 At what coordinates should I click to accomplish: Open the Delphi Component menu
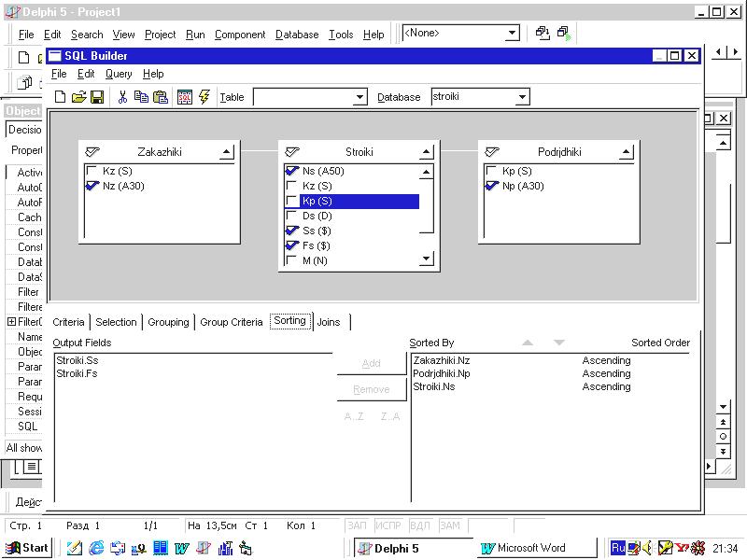click(x=240, y=35)
